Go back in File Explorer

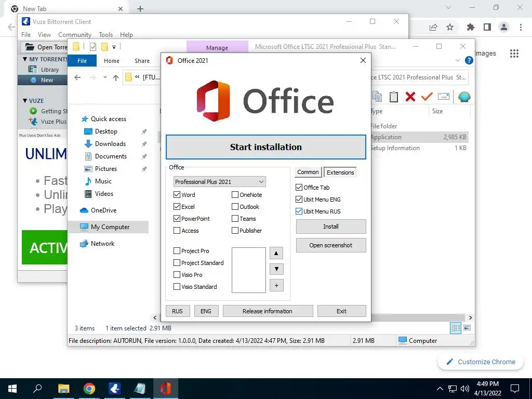(x=78, y=77)
